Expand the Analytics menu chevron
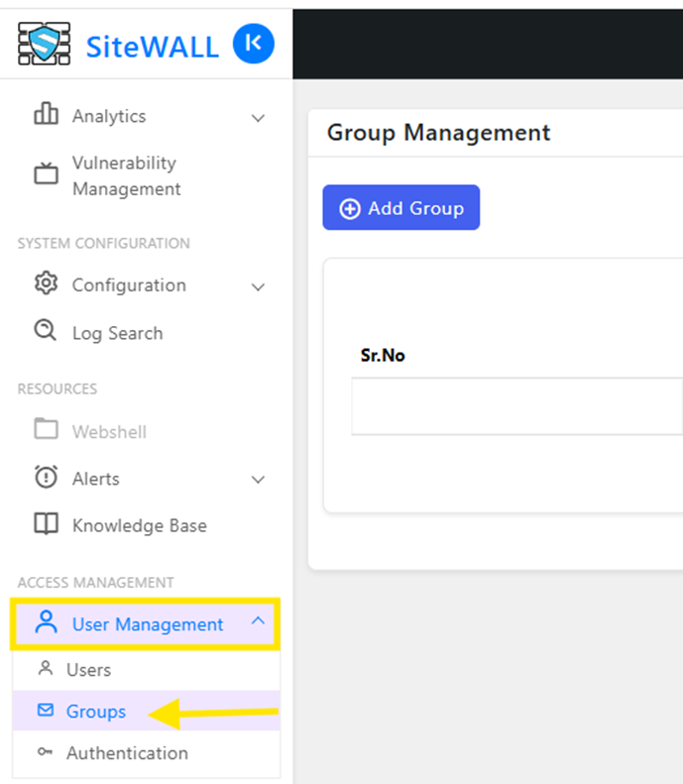Image resolution: width=683 pixels, height=784 pixels. click(258, 119)
